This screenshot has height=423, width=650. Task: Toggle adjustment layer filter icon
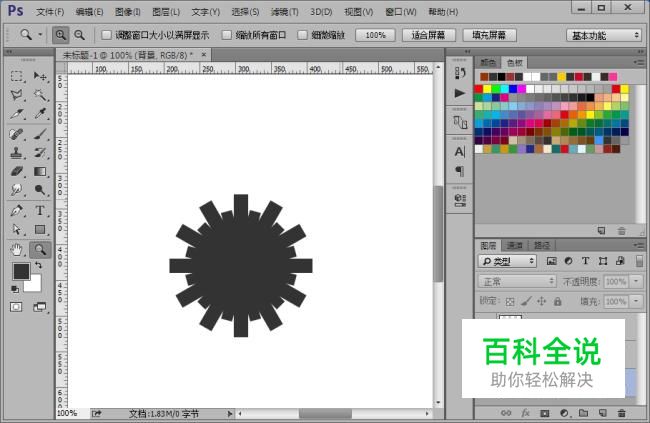(568, 261)
